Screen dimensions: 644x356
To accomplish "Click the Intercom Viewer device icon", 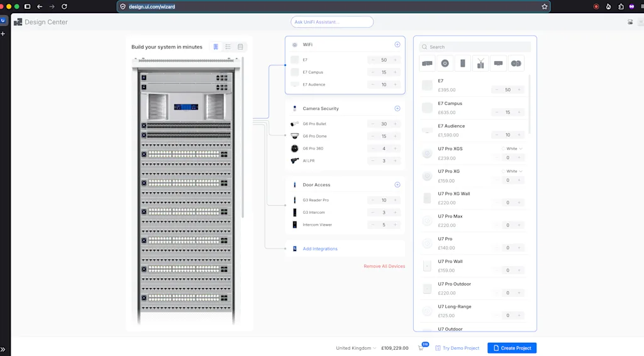I will pyautogui.click(x=294, y=225).
